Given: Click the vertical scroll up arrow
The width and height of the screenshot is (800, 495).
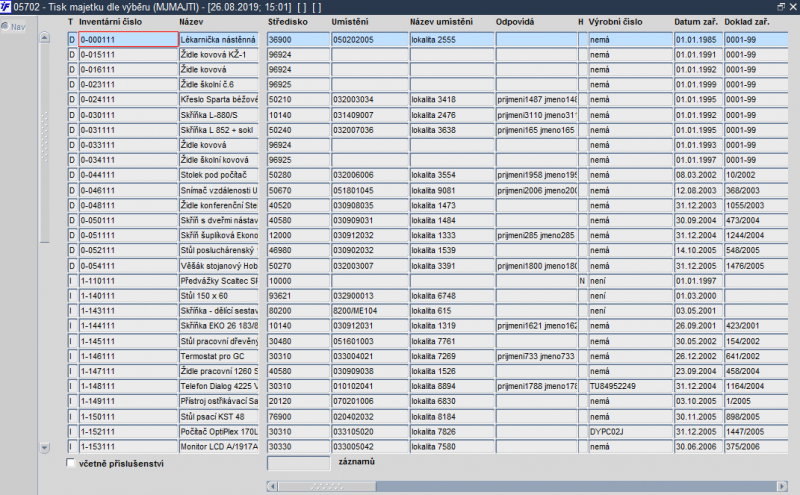Looking at the screenshot, I should pos(45,37).
